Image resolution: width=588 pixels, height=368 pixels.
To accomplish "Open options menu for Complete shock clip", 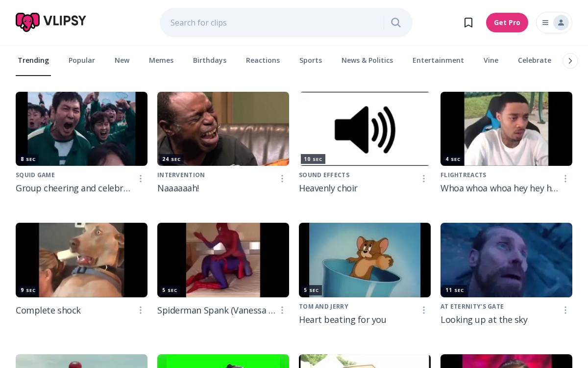I will coord(141,310).
